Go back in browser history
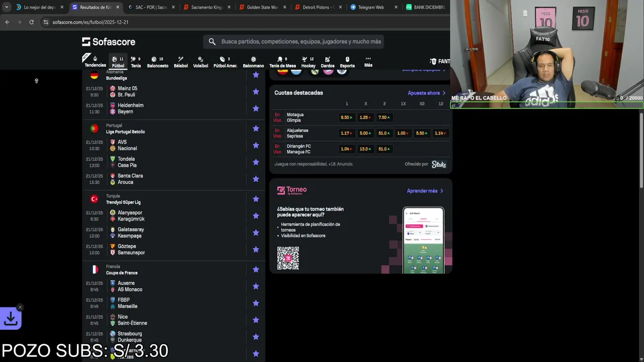Image resolution: width=644 pixels, height=362 pixels. 7,22
